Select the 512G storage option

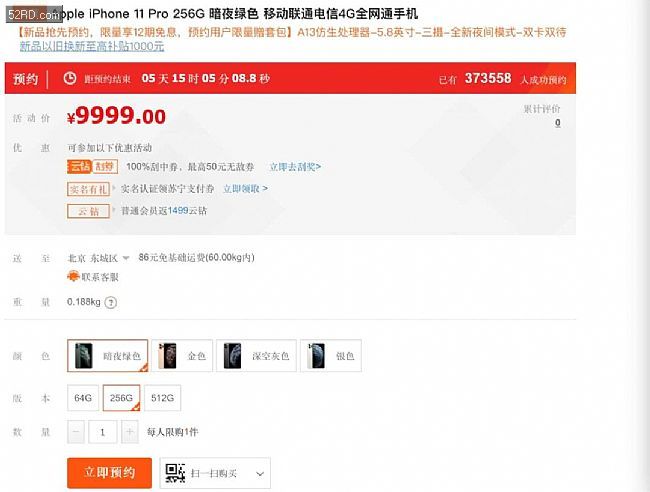click(x=162, y=398)
